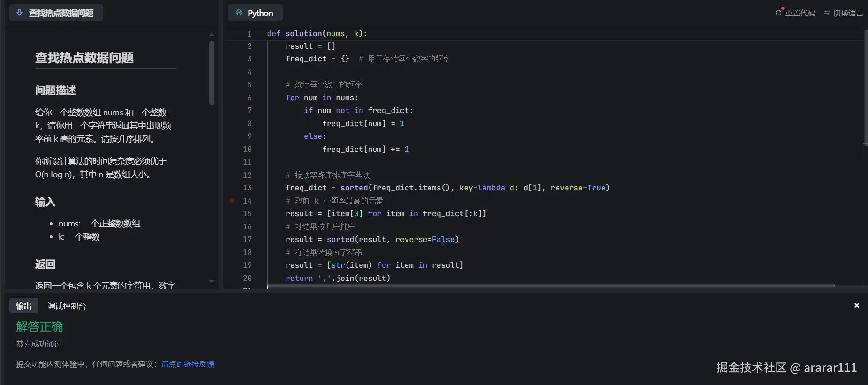Image resolution: width=868 pixels, height=385 pixels.
Task: Click the 'k: 一个整数' bullet
Action: 79,237
